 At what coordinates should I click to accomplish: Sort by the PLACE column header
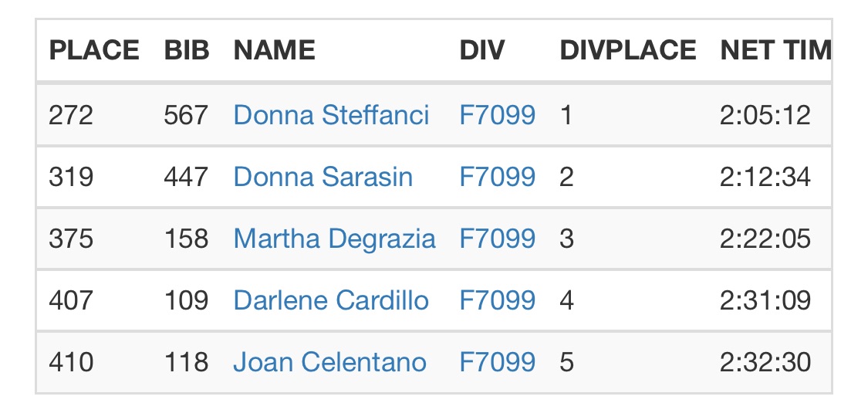pos(94,51)
